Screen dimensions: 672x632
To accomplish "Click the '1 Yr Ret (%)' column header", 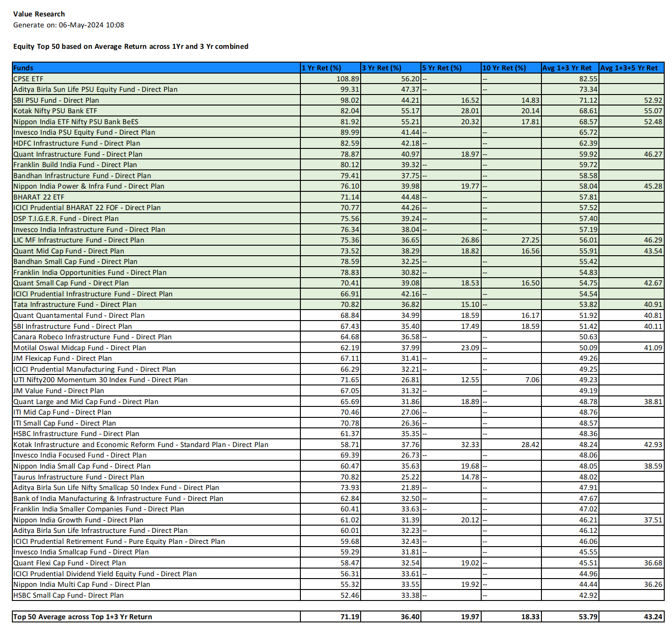I will point(331,68).
